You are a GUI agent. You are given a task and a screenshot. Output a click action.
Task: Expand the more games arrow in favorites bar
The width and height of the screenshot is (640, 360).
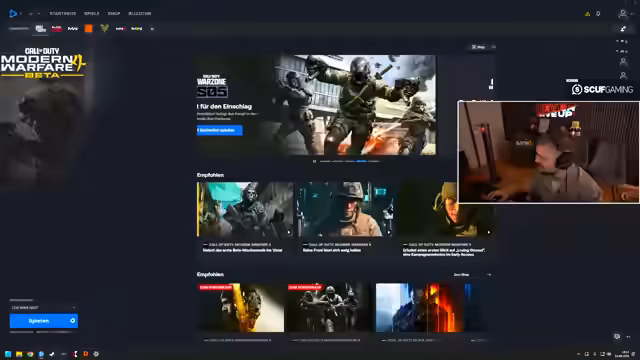click(x=152, y=29)
